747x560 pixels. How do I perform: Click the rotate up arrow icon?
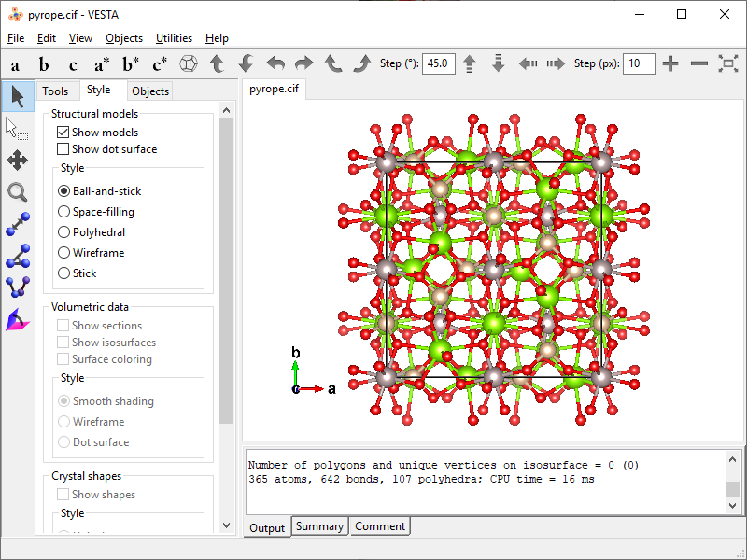217,63
